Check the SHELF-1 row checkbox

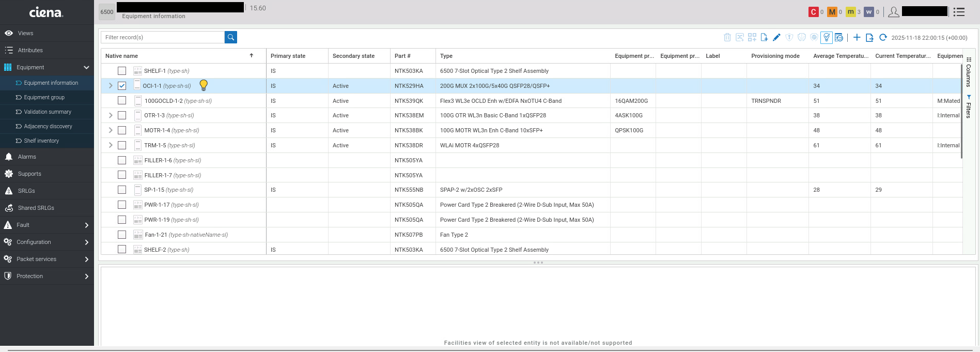click(x=122, y=71)
